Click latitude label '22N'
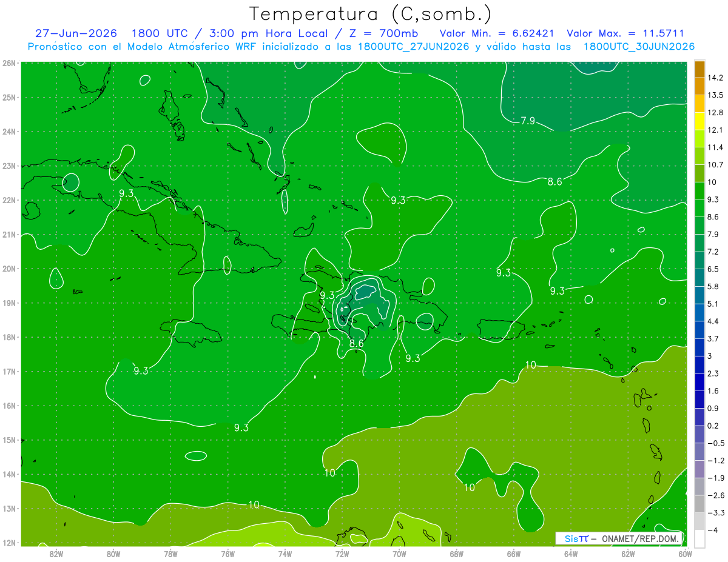728x562 pixels. coord(9,200)
